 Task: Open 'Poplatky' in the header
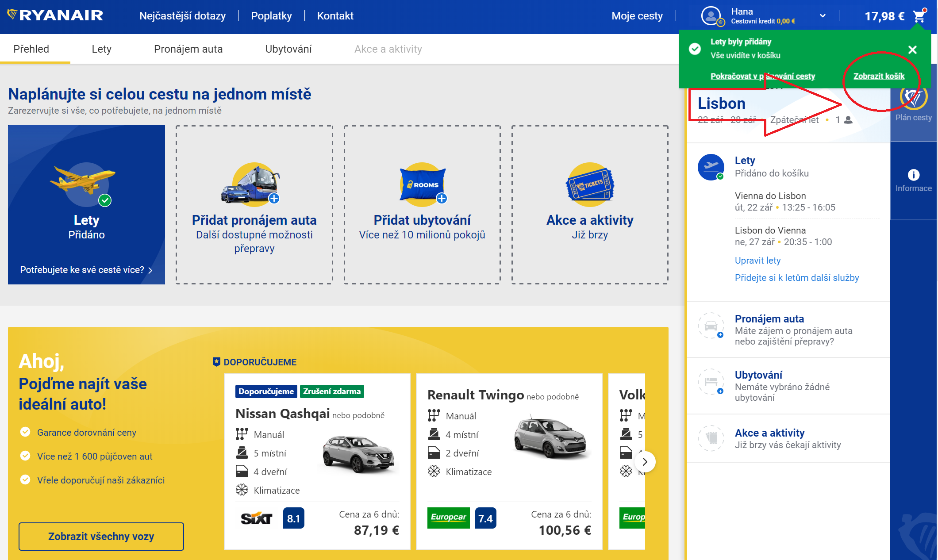[271, 16]
